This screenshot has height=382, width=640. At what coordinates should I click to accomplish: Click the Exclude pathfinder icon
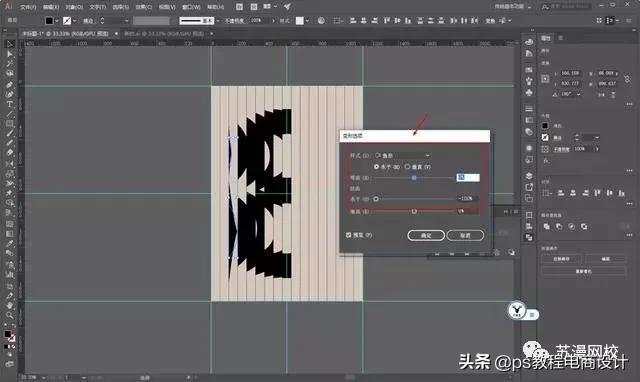click(584, 227)
